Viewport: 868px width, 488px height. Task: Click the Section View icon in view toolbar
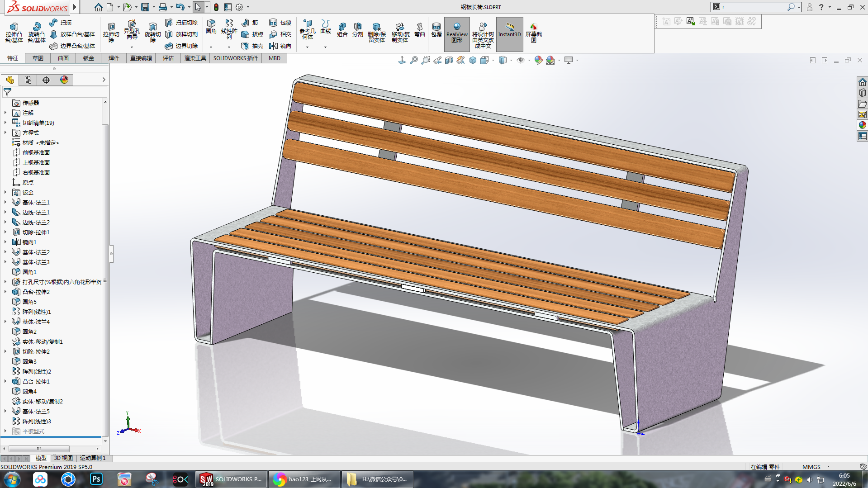click(x=449, y=60)
